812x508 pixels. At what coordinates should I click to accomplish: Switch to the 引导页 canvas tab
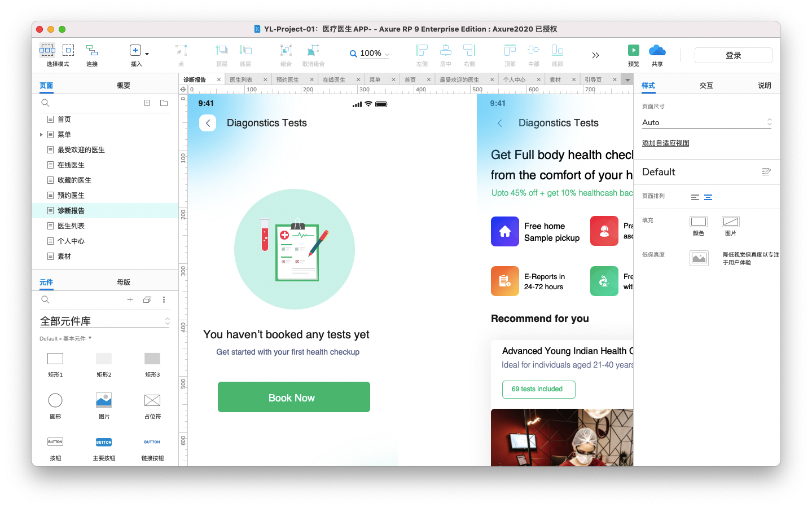pos(593,79)
